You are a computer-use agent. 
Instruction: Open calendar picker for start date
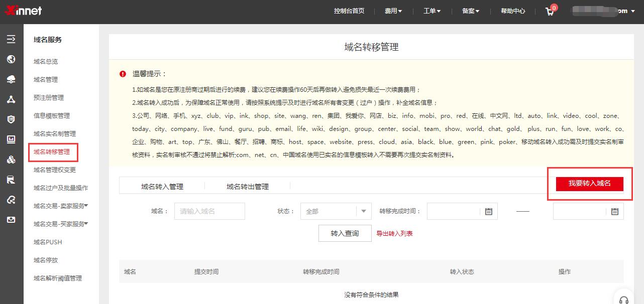pos(488,212)
